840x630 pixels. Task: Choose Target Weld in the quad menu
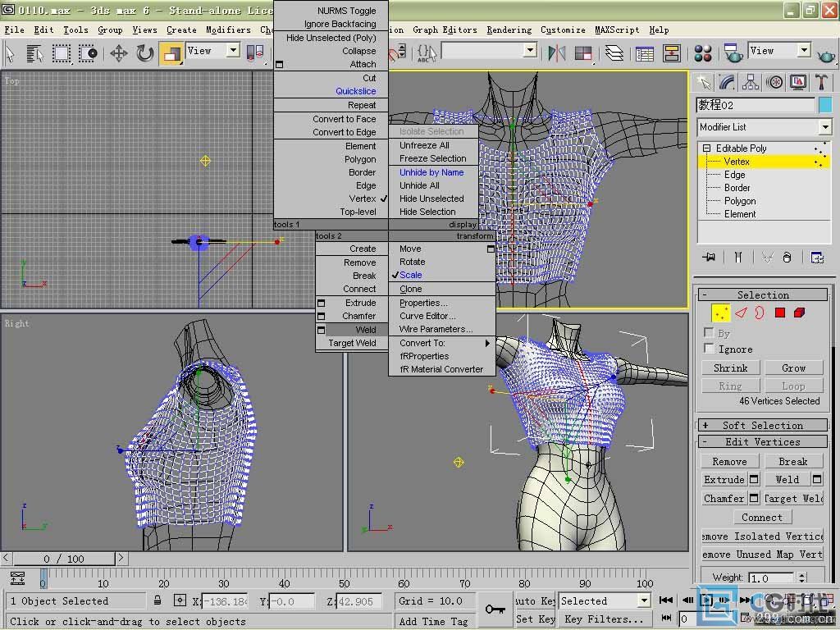click(352, 343)
